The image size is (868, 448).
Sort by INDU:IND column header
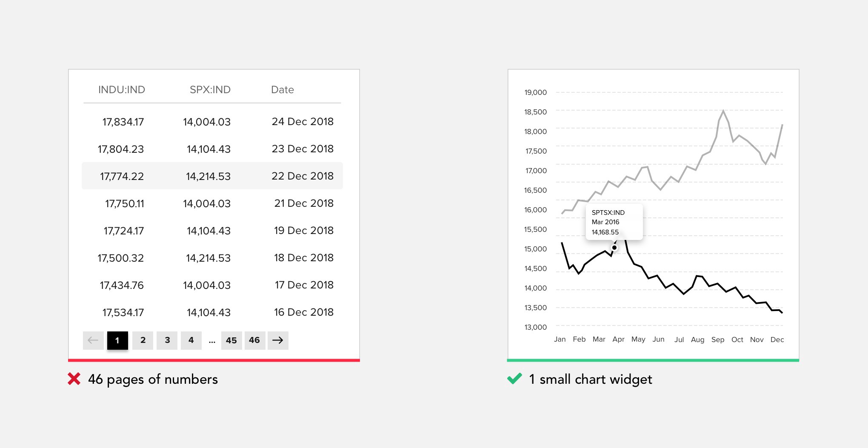122,90
